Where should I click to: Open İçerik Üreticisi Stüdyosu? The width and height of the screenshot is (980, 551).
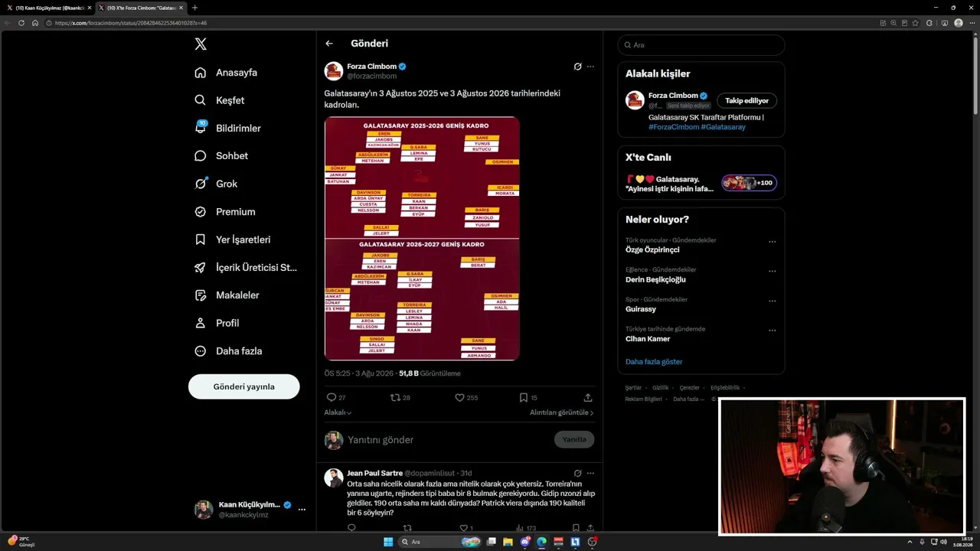tap(246, 268)
